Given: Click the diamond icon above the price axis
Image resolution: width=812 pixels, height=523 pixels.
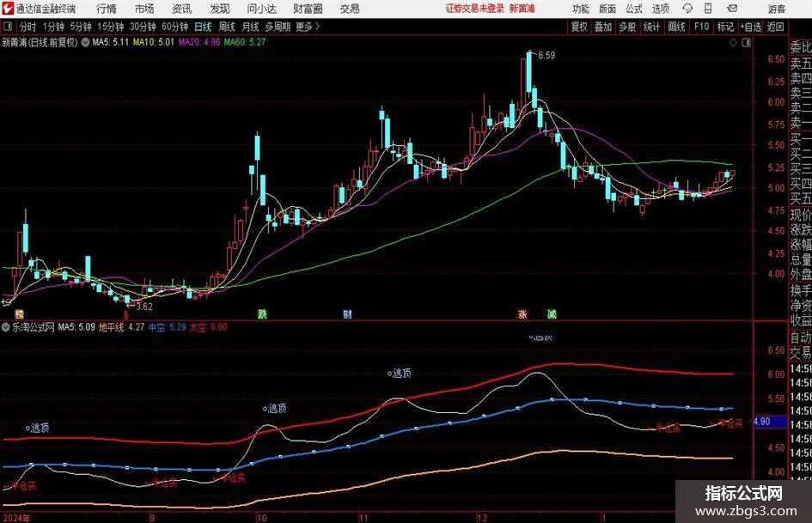Looking at the screenshot, I should click(x=733, y=43).
